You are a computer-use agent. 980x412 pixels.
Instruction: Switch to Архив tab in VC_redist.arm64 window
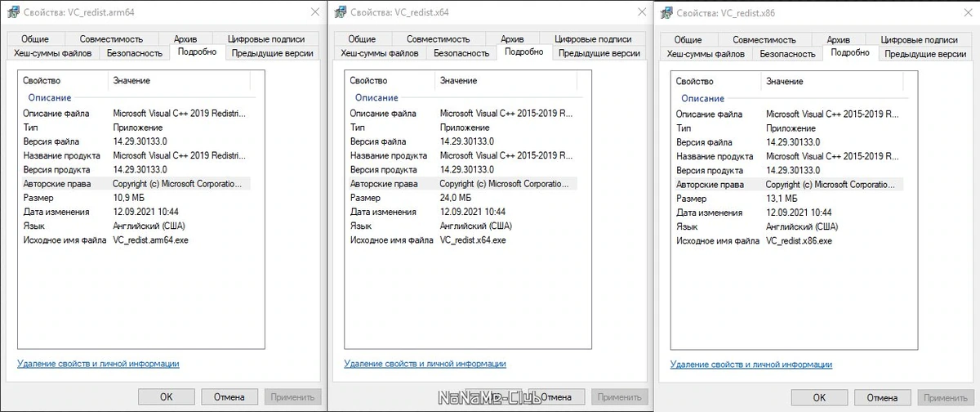[185, 39]
